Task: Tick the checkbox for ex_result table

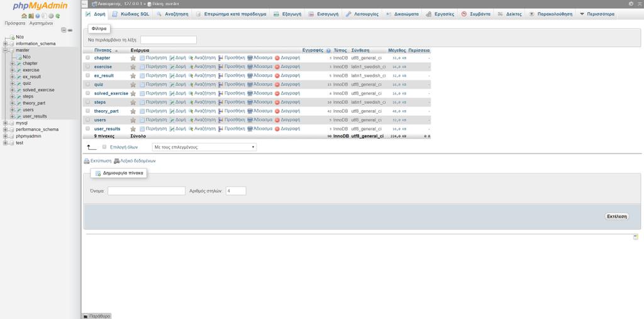Action: [x=87, y=76]
